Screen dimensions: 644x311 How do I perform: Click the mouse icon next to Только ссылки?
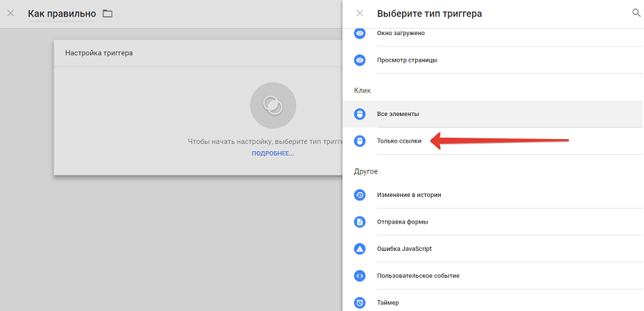pos(360,141)
